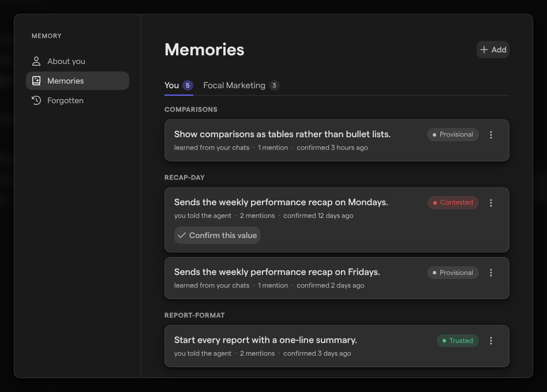Open the Forgotten memories page
This screenshot has width=547, height=392.
coord(77,100)
